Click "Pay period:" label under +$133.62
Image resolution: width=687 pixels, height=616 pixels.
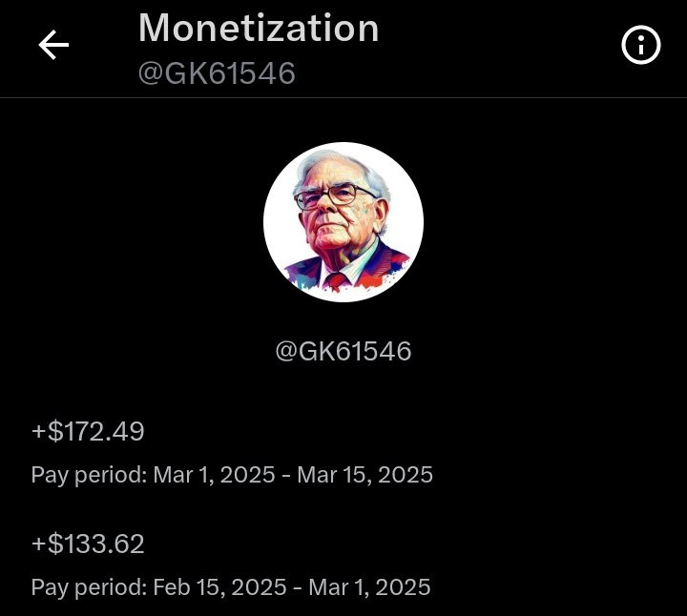coord(89,586)
